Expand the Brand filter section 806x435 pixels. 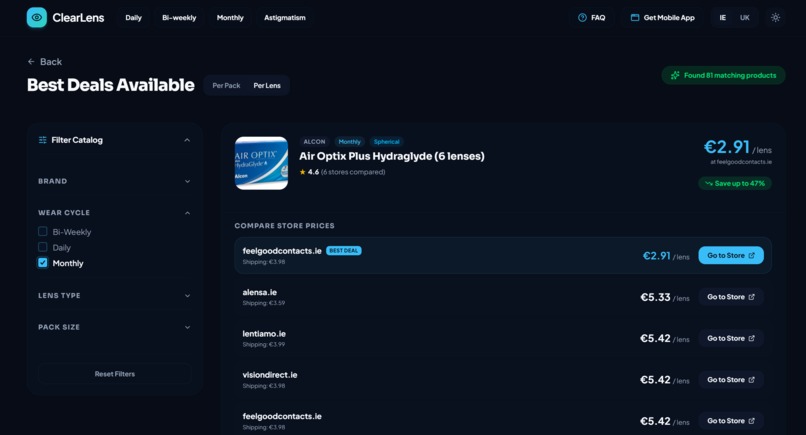114,181
